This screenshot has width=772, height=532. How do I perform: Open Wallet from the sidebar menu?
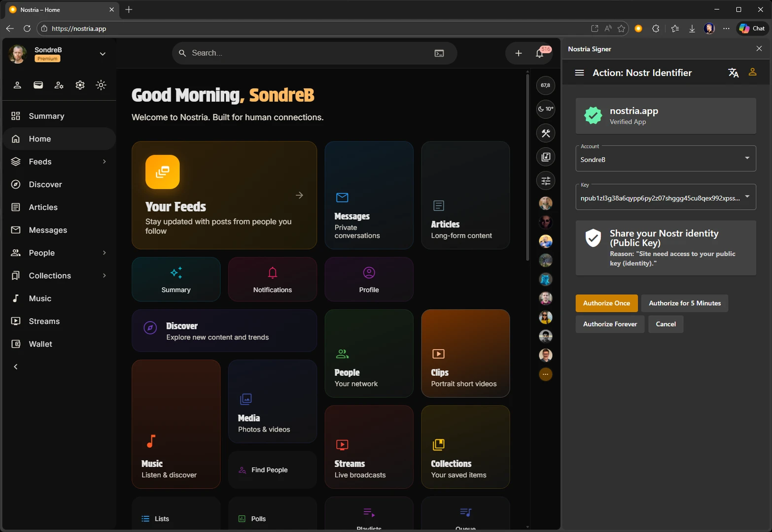coord(40,344)
